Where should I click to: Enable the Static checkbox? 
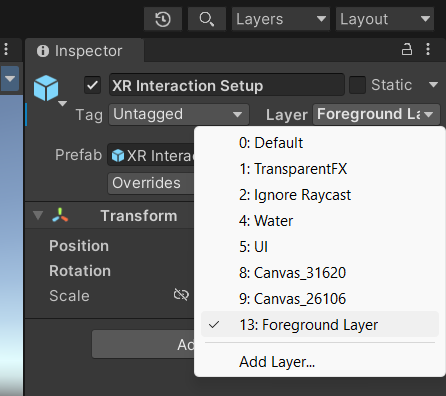tap(357, 85)
